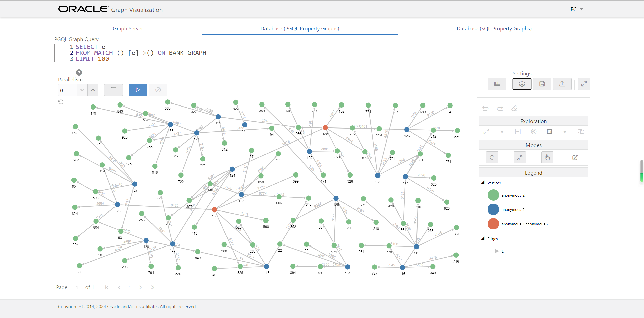The image size is (644, 318).
Task: Run the PGQL query with play button
Action: 138,90
